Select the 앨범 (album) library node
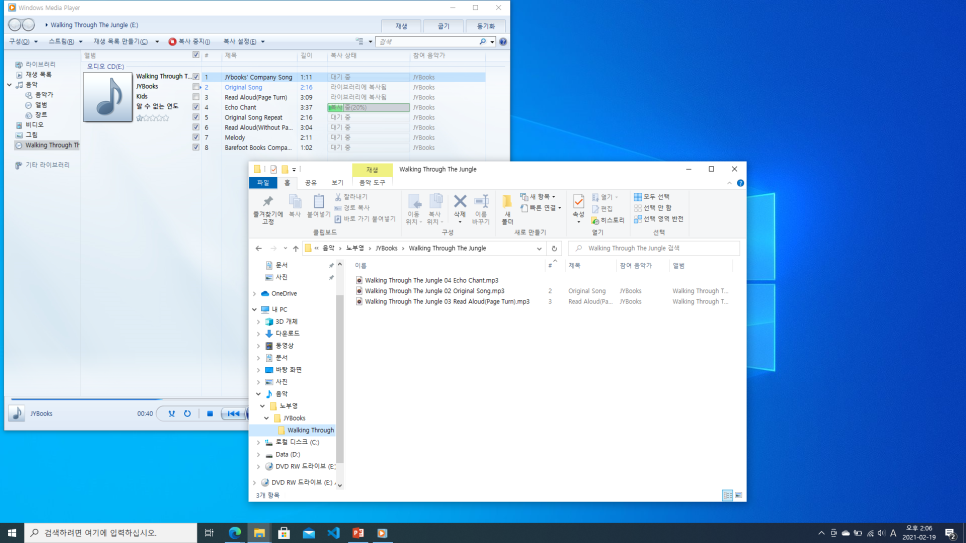The height and width of the screenshot is (543, 966). point(36,105)
